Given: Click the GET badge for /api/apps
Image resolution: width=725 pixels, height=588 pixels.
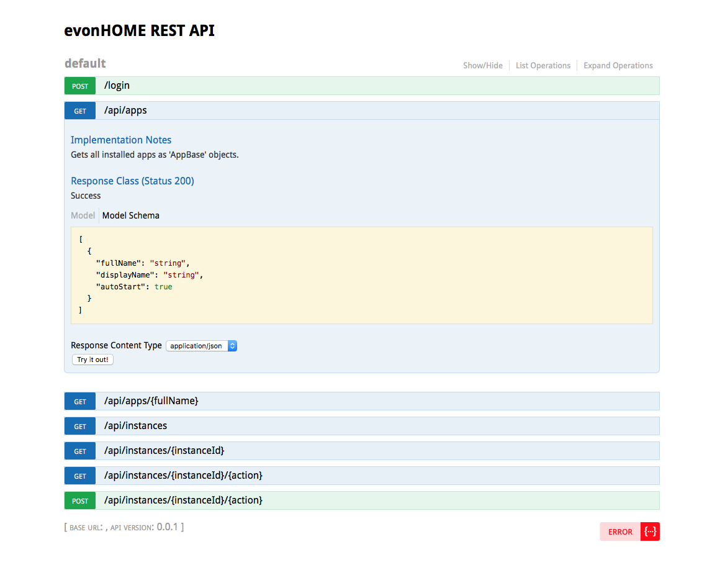Looking at the screenshot, I should click(80, 111).
